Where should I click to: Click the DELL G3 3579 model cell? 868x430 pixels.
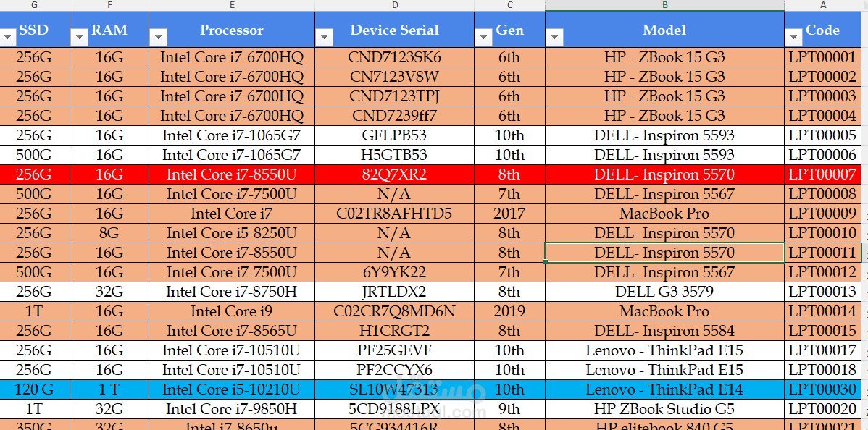(665, 292)
